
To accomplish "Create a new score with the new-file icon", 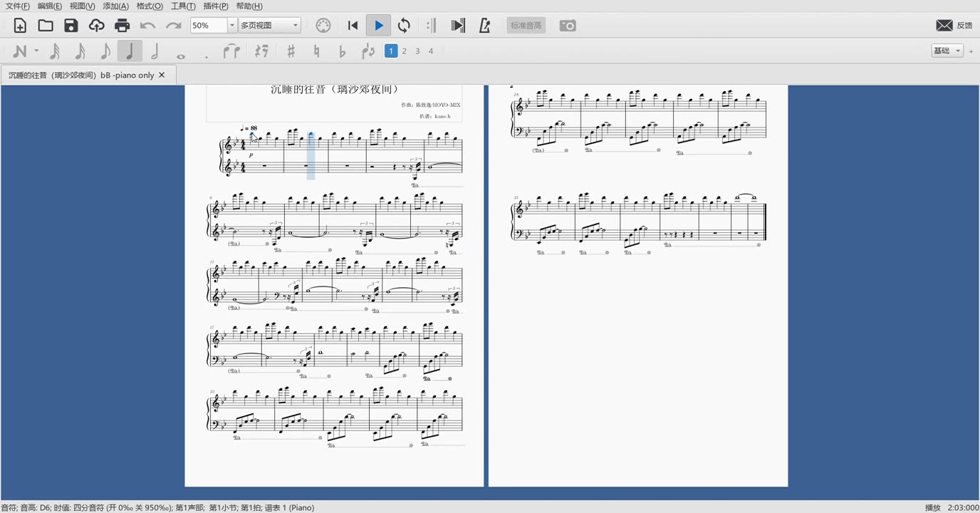I will (20, 26).
